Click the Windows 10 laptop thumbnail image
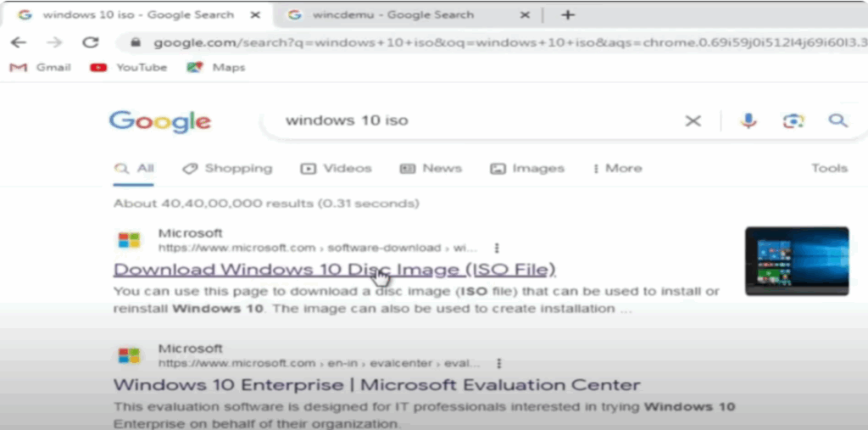Screen dimensions: 868x430 tap(797, 261)
